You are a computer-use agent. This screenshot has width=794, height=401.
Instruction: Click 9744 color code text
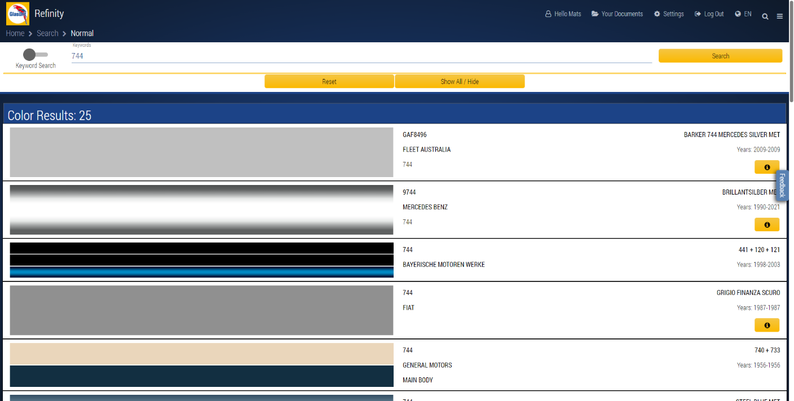(409, 192)
